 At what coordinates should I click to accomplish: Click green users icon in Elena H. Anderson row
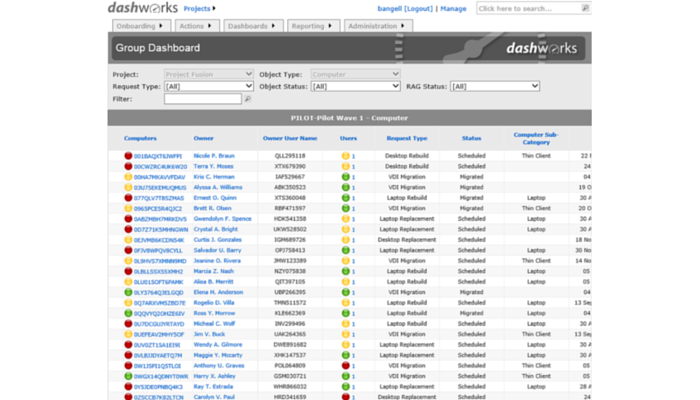[x=346, y=292]
